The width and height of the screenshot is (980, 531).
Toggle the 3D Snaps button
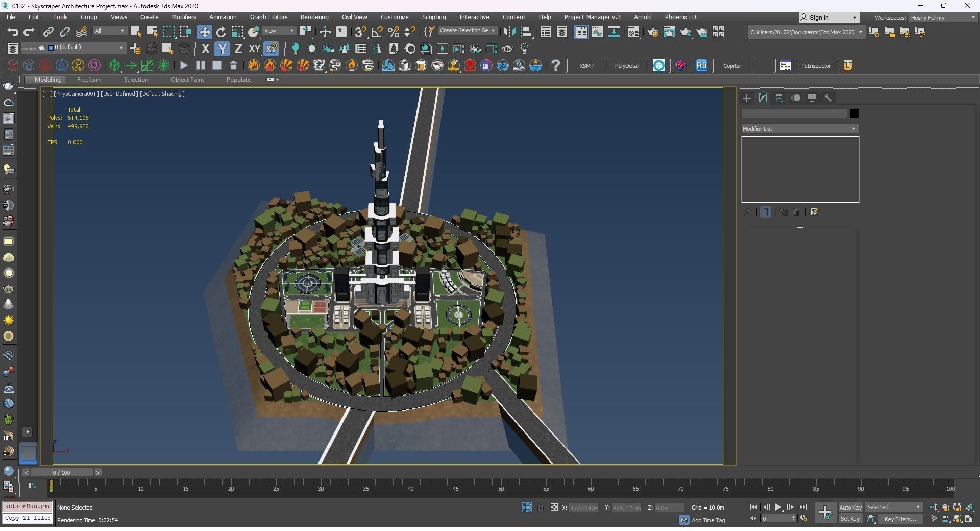pos(360,32)
